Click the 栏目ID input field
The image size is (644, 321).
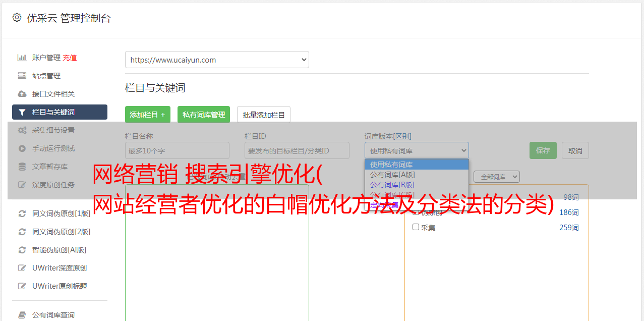(x=297, y=150)
